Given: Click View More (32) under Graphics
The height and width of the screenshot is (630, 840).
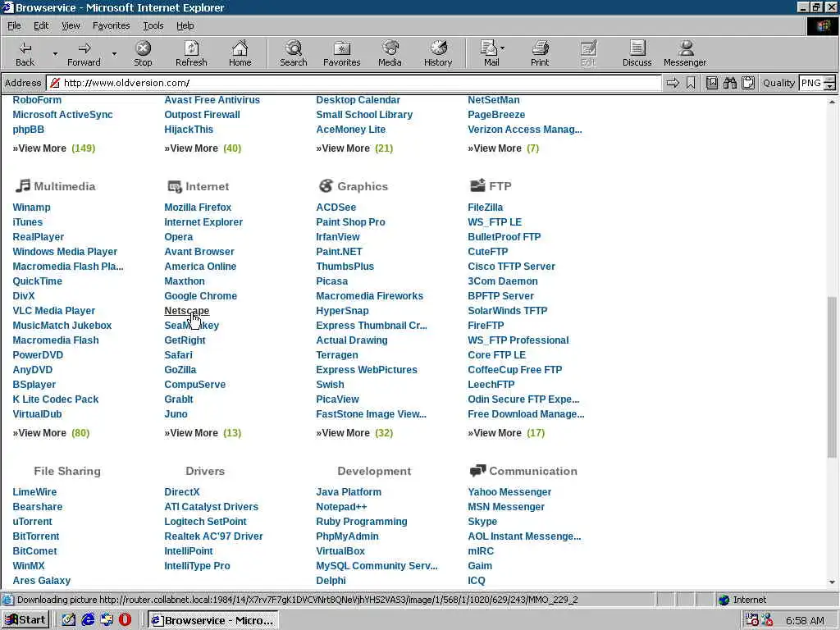Looking at the screenshot, I should coord(354,433).
